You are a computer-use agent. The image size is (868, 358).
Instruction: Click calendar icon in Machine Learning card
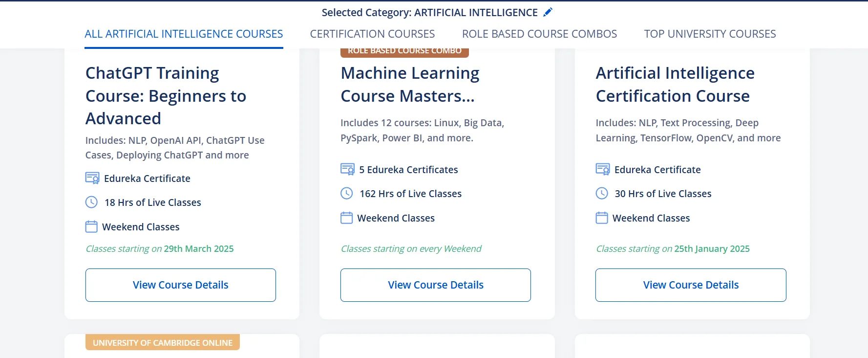pos(346,218)
